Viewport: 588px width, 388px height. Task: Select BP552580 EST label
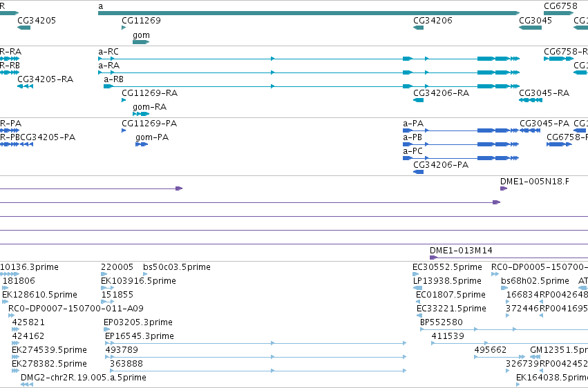coord(442,322)
